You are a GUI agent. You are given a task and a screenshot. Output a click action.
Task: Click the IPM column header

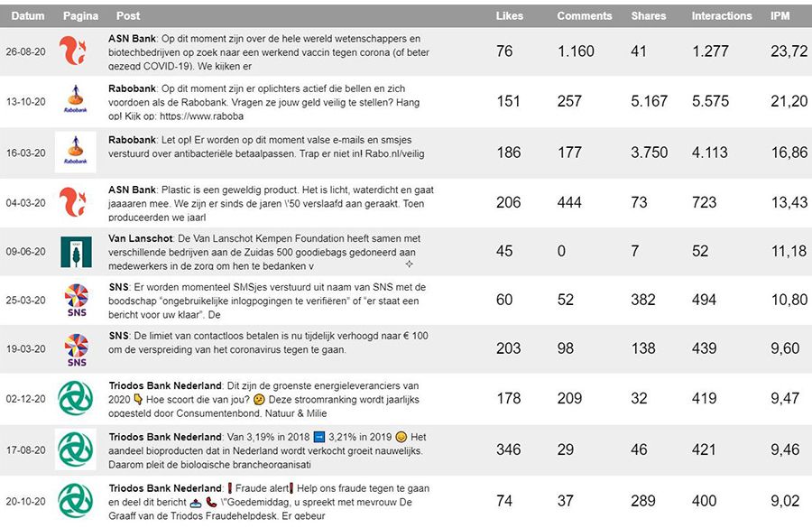780,16
